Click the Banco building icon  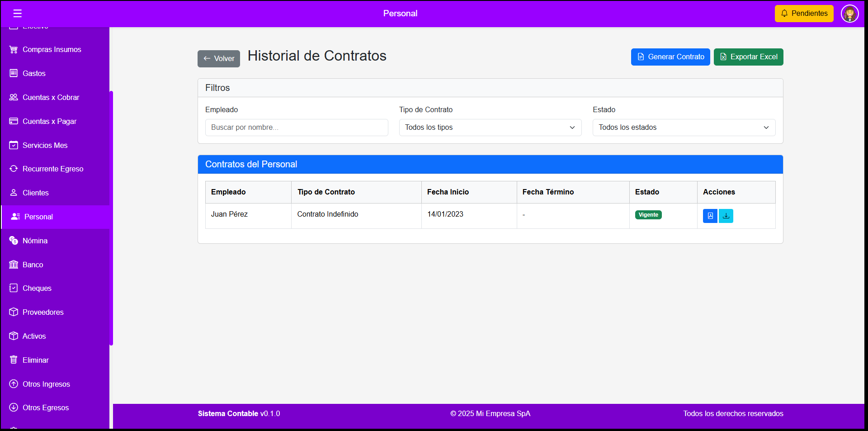point(14,265)
